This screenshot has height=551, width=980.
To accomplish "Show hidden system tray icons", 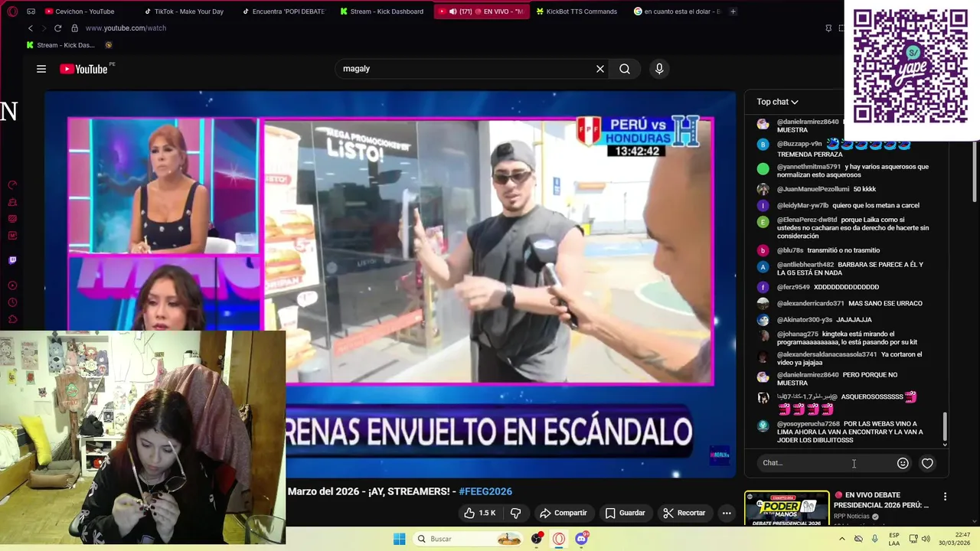I will pyautogui.click(x=842, y=539).
